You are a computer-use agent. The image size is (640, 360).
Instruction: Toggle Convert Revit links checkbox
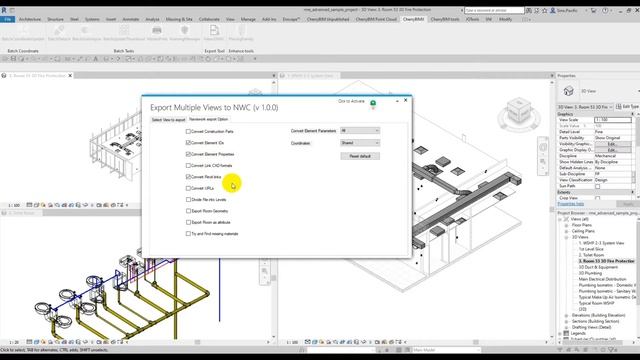(x=188, y=177)
